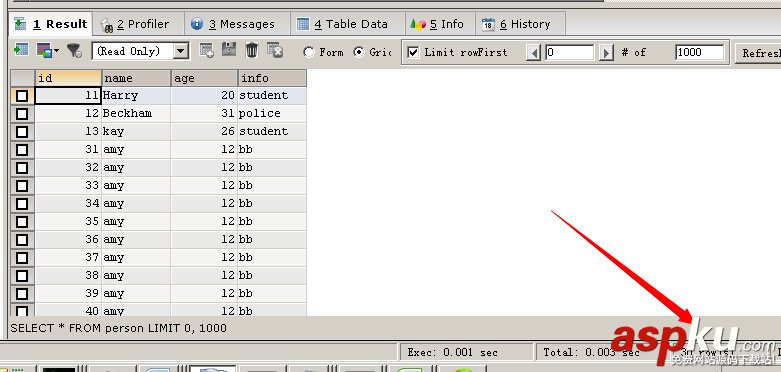
Task: Click the SELECT * FROM person query text
Action: pos(119,328)
